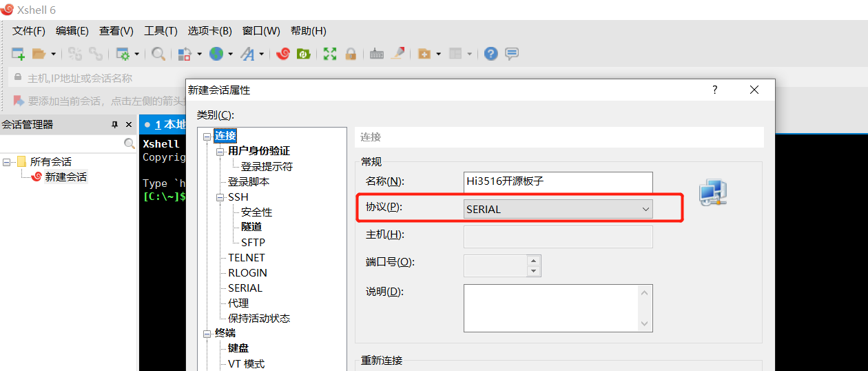This screenshot has width=868, height=371.
Task: Select 登录提示符 in category tree
Action: click(267, 166)
